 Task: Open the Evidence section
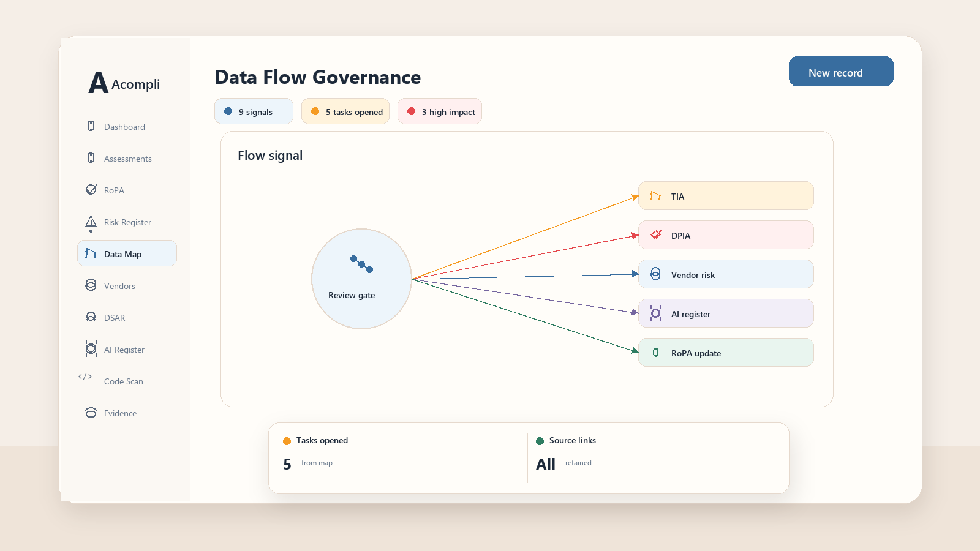click(x=127, y=413)
